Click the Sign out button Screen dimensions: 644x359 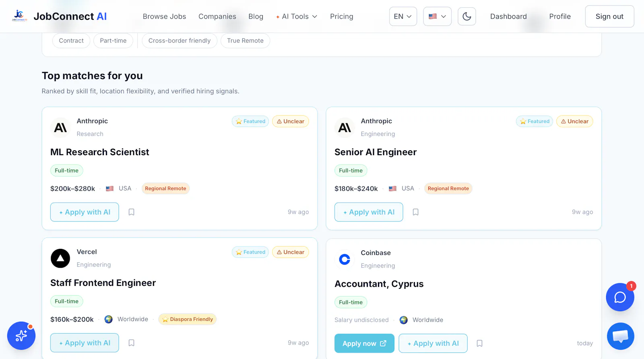[609, 16]
